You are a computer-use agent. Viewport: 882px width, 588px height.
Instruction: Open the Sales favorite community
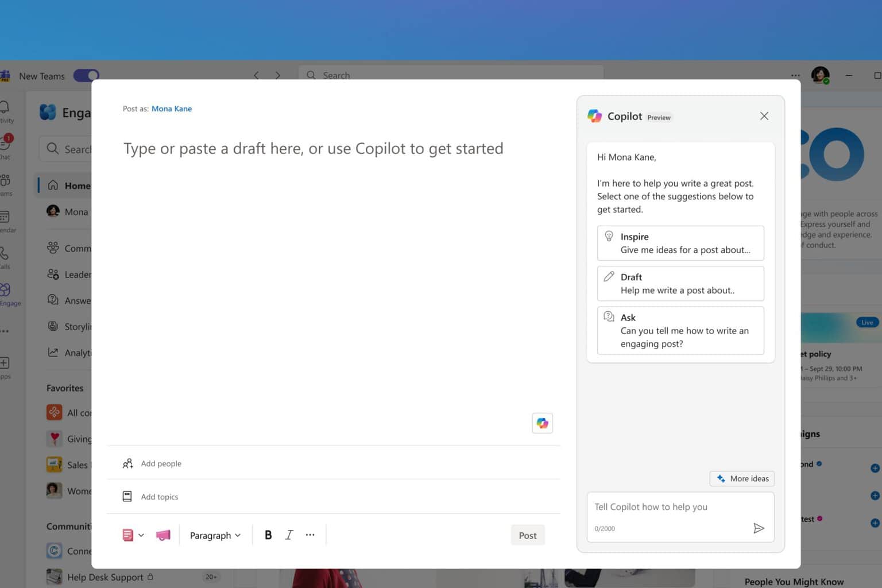coord(69,465)
